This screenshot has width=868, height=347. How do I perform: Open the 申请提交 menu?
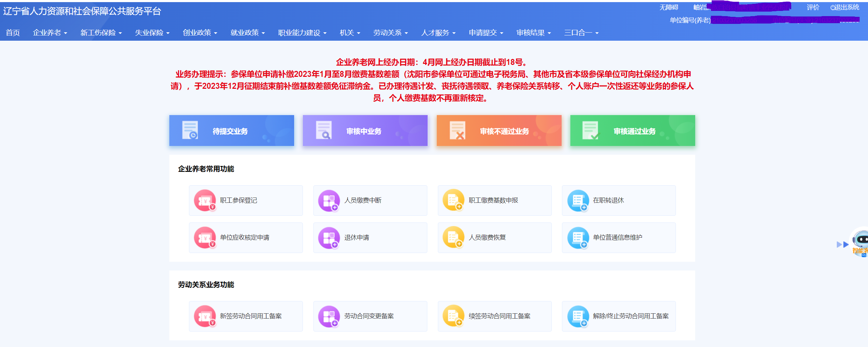click(x=486, y=33)
